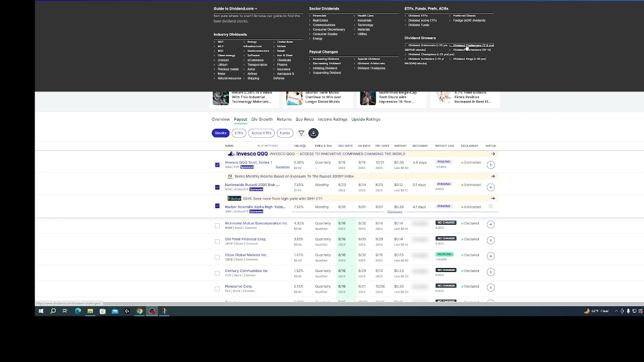The height and width of the screenshot is (362, 644).
Task: Open the filter funnel icon
Action: click(x=301, y=133)
